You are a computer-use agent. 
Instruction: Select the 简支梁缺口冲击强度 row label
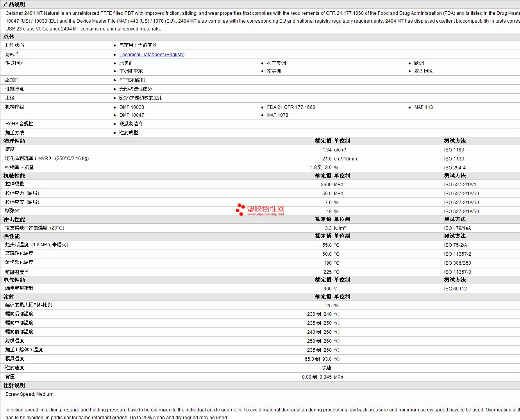coord(35,228)
